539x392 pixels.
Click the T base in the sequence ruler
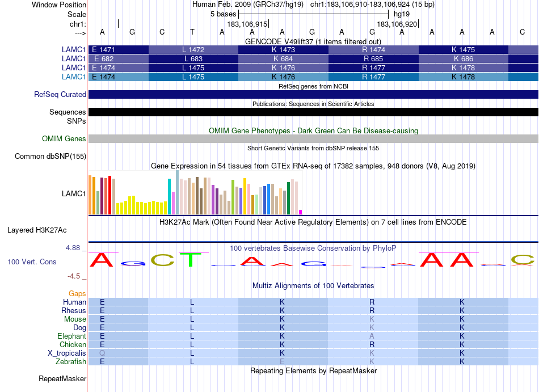coord(192,32)
